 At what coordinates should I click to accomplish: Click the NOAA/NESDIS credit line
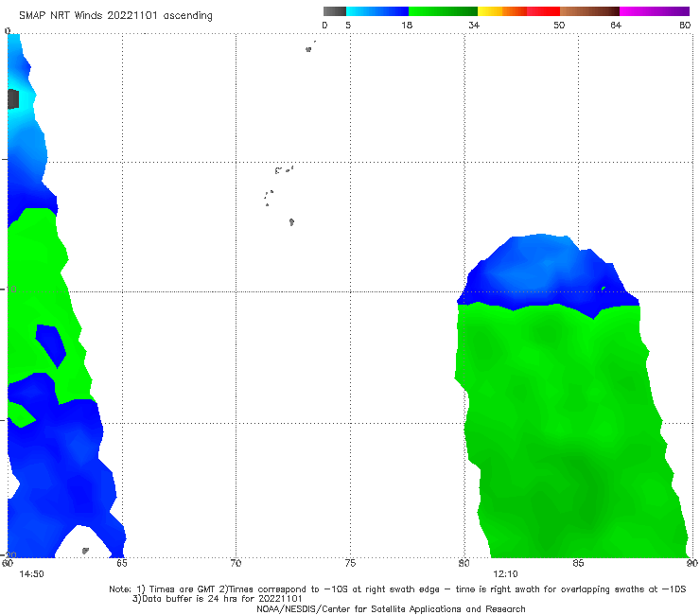pyautogui.click(x=391, y=608)
